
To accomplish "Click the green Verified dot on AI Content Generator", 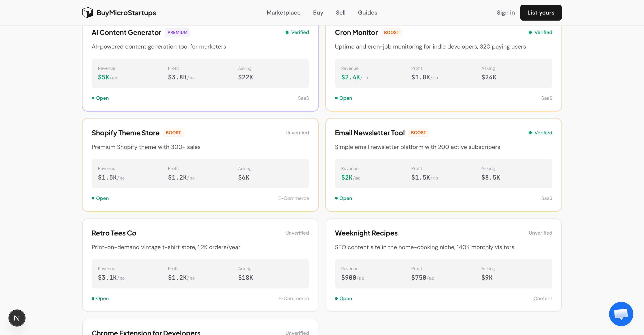I will (287, 32).
